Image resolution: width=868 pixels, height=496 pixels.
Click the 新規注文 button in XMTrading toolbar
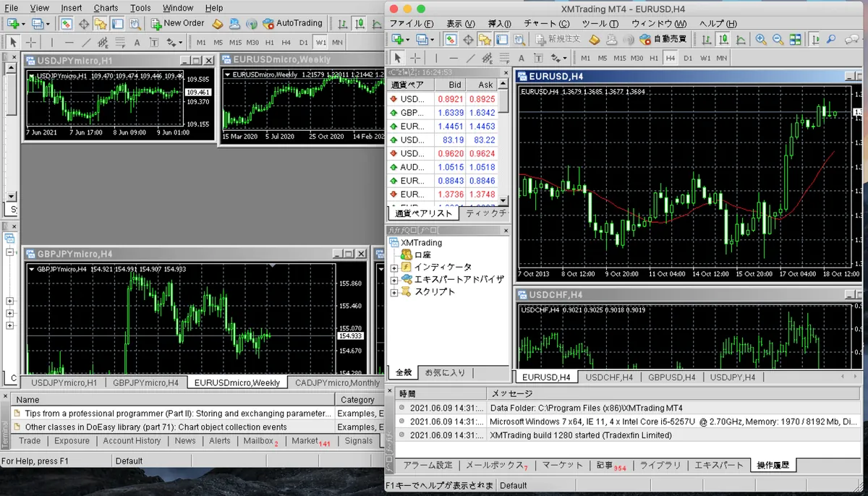557,40
